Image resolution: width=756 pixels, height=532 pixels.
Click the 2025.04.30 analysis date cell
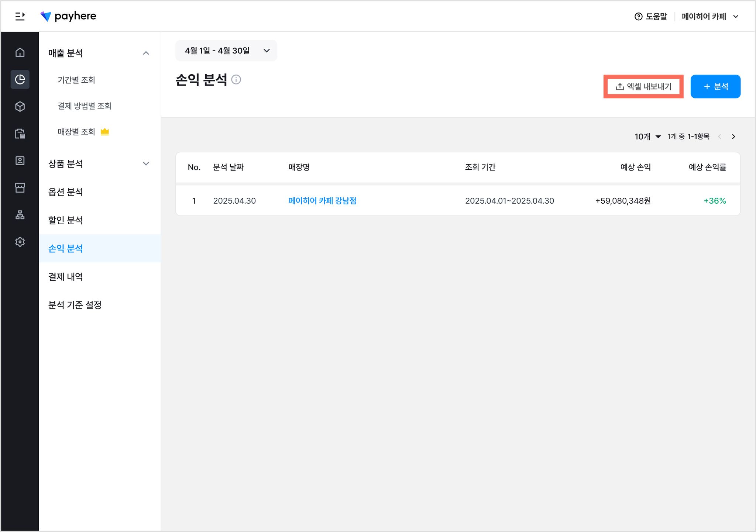234,201
